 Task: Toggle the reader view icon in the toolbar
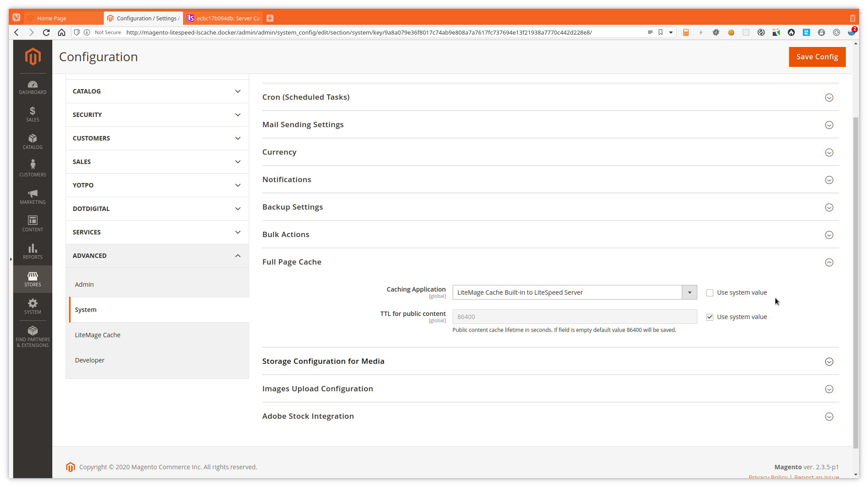click(x=650, y=32)
